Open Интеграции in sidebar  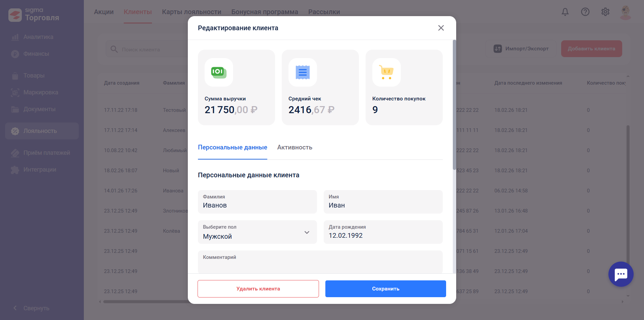pos(40,170)
